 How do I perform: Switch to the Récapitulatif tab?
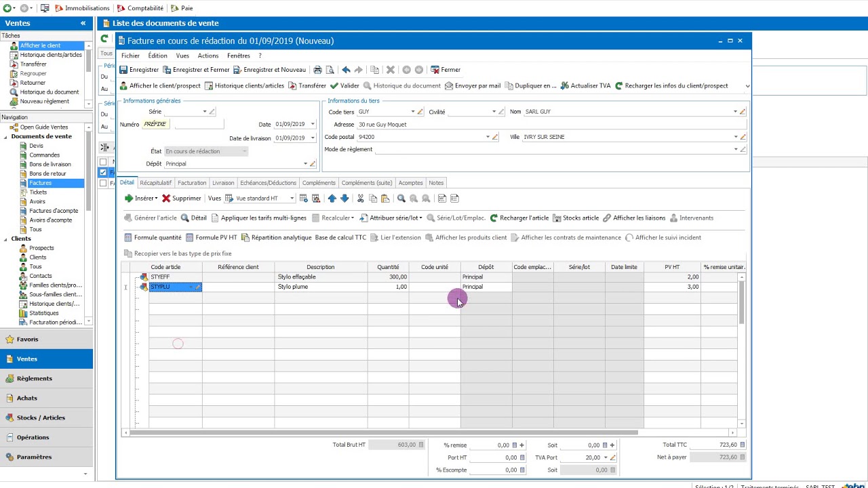point(156,183)
